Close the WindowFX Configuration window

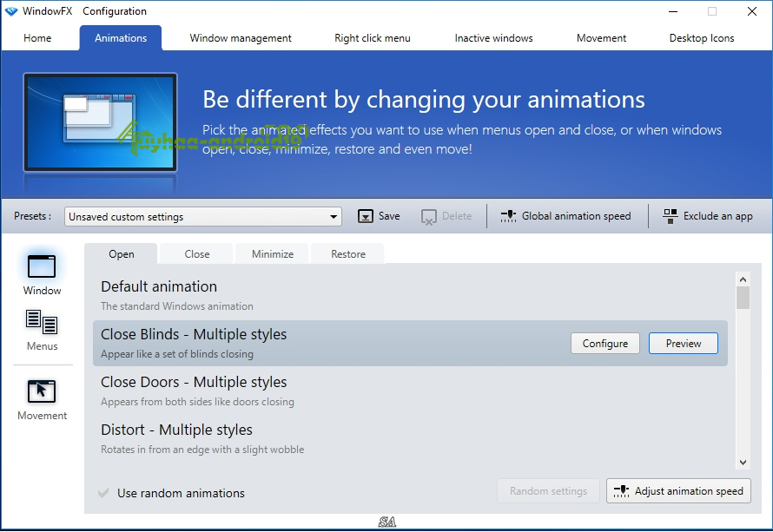(752, 11)
